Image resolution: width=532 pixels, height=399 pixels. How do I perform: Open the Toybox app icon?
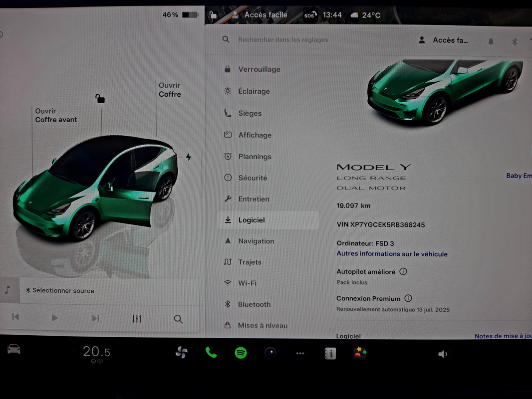pos(360,353)
